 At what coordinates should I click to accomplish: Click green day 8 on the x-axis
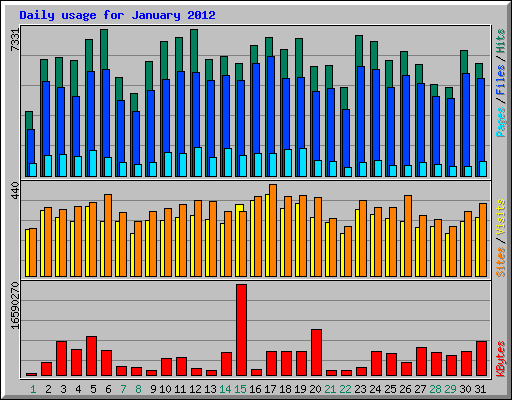coord(138,389)
